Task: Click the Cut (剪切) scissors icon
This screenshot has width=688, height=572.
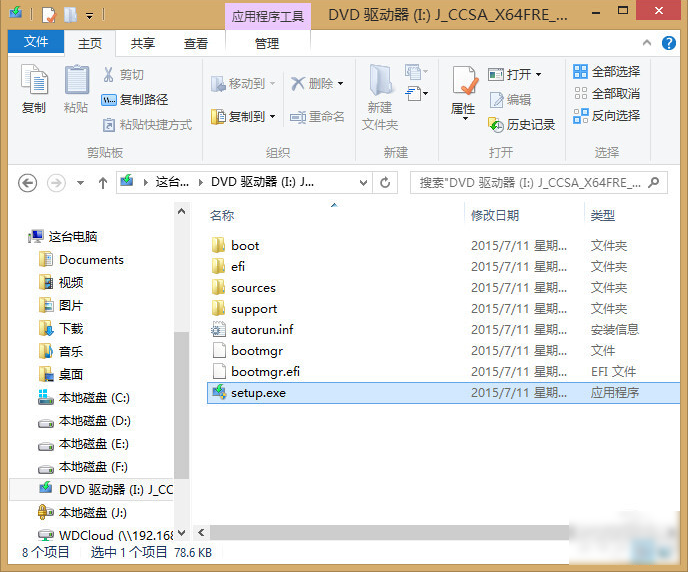Action: 108,75
